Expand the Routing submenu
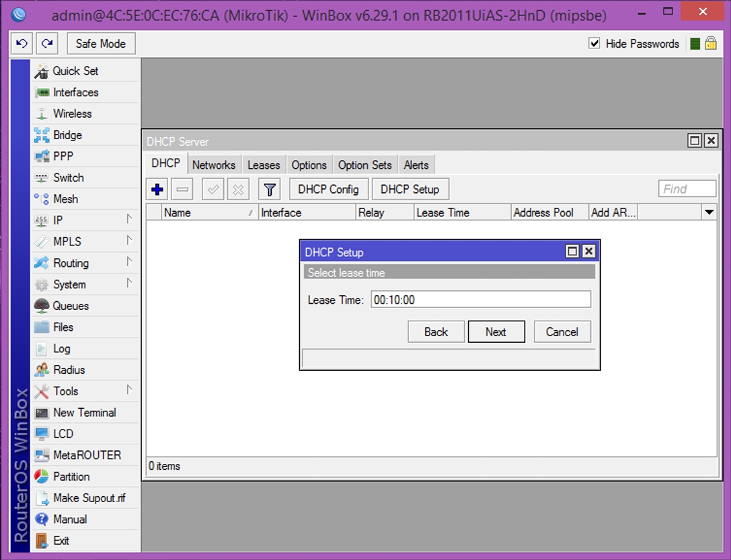The height and width of the screenshot is (560, 731). point(86,263)
